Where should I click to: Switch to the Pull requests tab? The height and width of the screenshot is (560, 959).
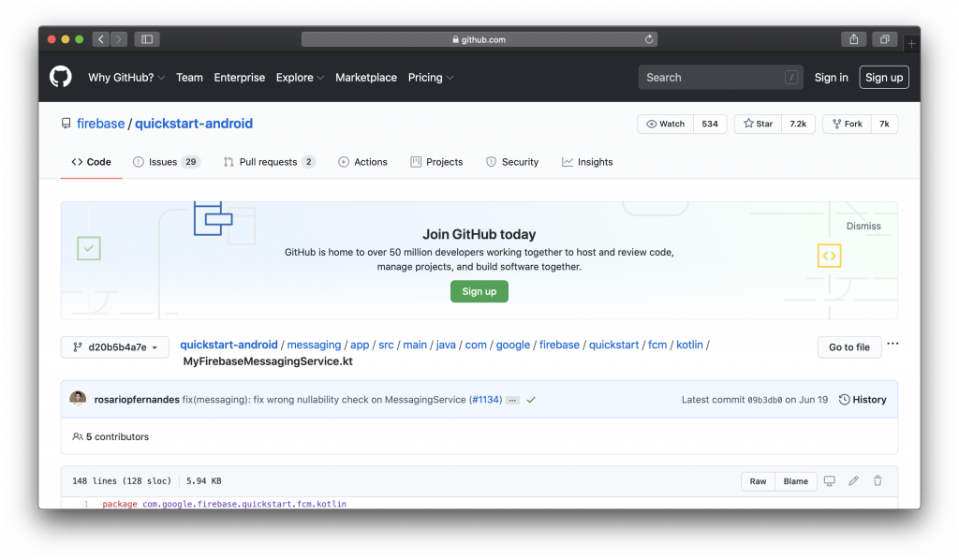[269, 162]
